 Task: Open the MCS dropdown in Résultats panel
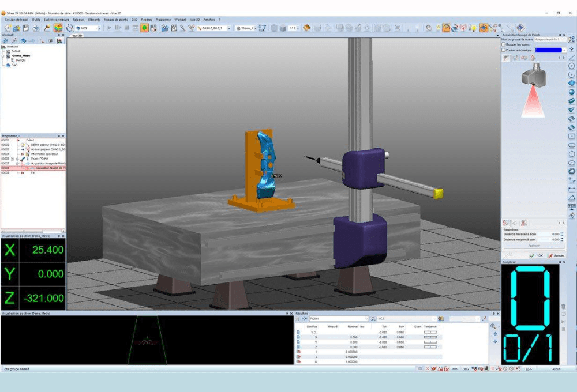(434, 319)
